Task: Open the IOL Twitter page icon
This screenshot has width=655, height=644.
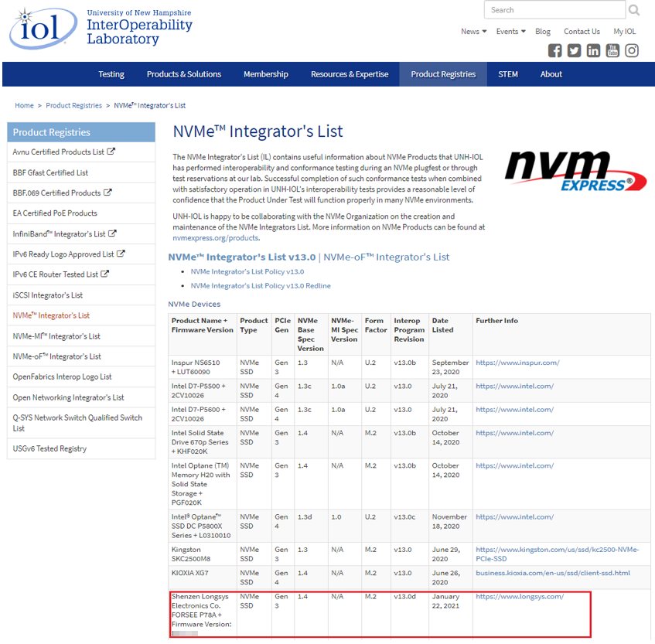Action: click(x=574, y=50)
